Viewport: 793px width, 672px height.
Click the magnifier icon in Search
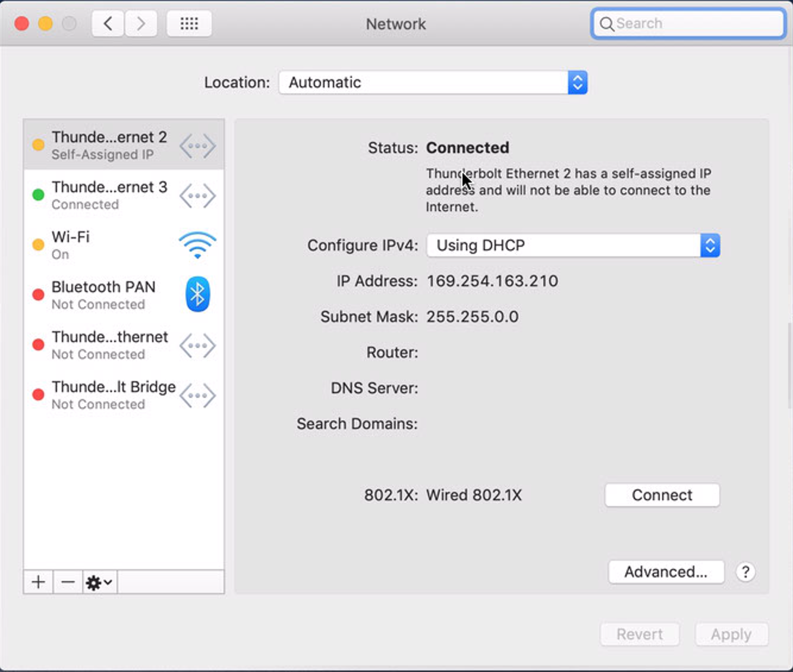coord(606,24)
